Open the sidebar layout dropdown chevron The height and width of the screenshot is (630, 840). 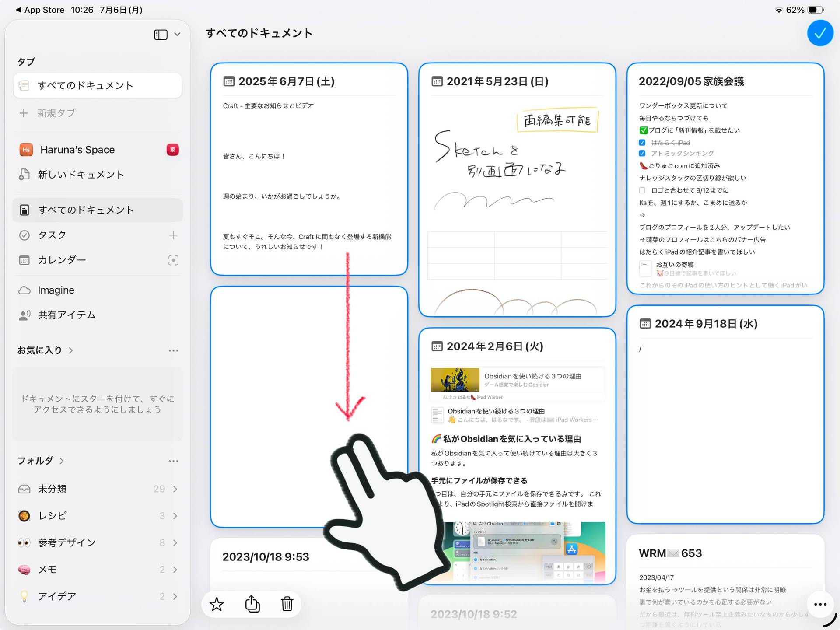click(x=177, y=35)
